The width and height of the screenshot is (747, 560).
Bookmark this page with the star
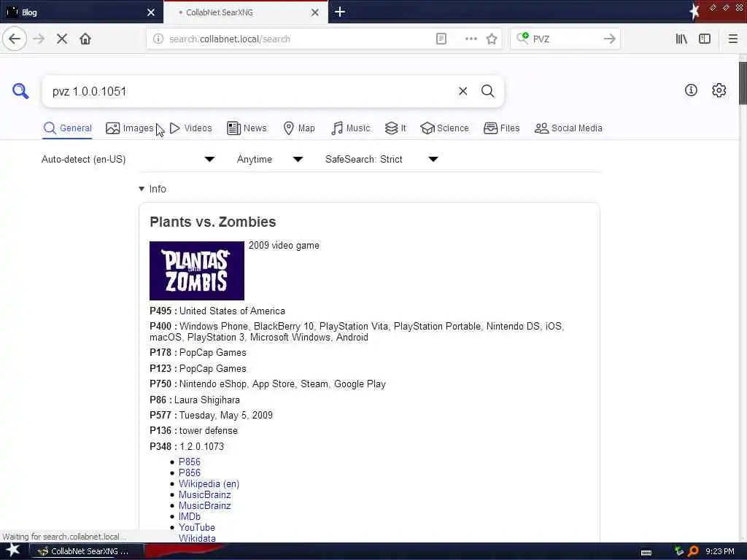(492, 39)
